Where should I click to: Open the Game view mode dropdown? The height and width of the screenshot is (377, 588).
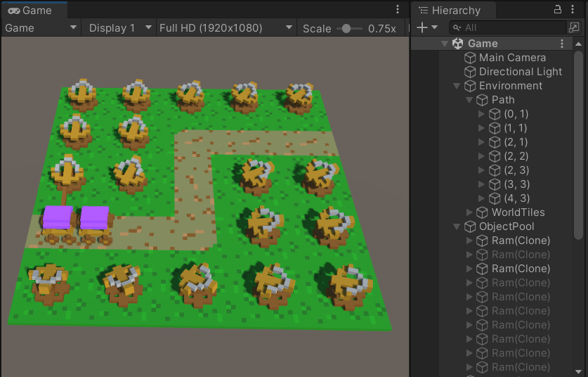(41, 28)
